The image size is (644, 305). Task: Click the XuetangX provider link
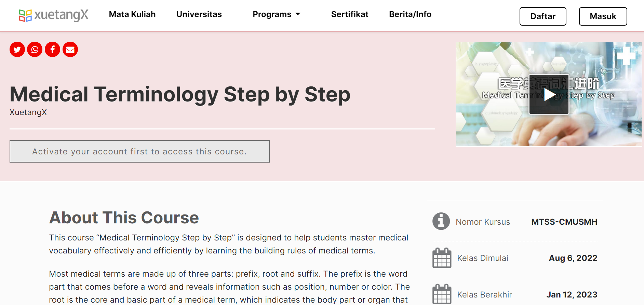[28, 112]
